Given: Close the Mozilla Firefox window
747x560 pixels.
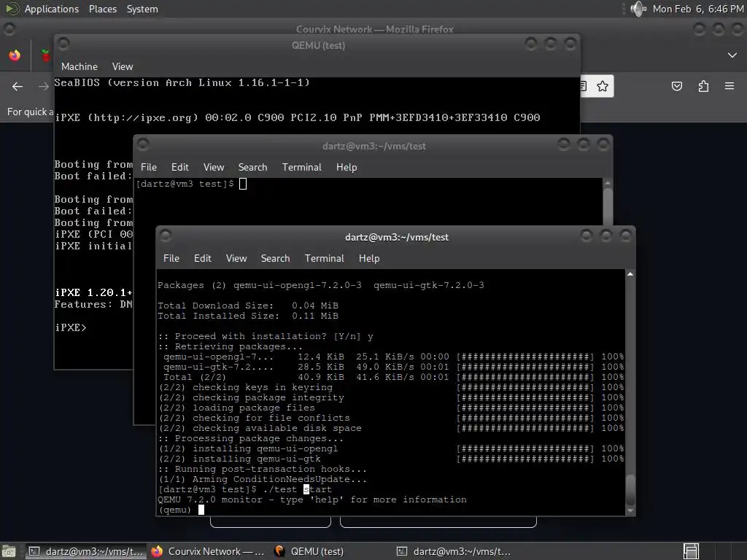Looking at the screenshot, I should (x=738, y=29).
